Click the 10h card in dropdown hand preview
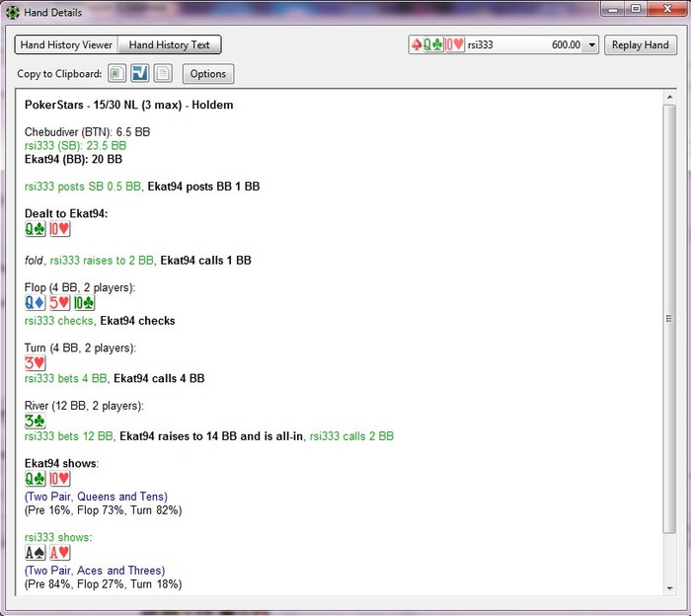 pyautogui.click(x=453, y=44)
